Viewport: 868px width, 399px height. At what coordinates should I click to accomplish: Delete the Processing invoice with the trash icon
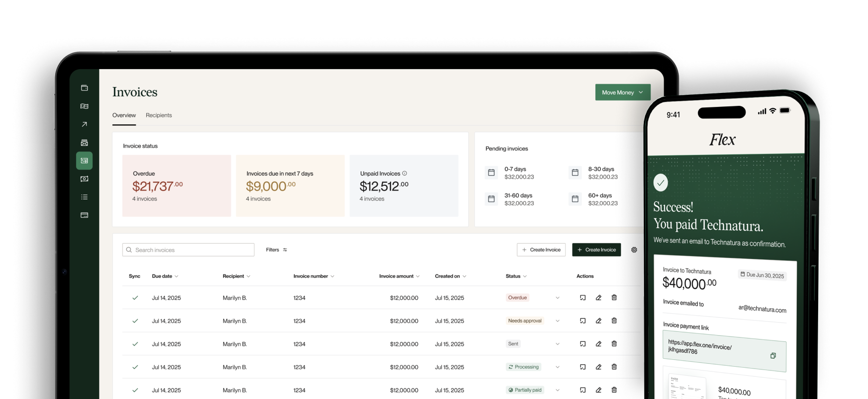pos(614,367)
